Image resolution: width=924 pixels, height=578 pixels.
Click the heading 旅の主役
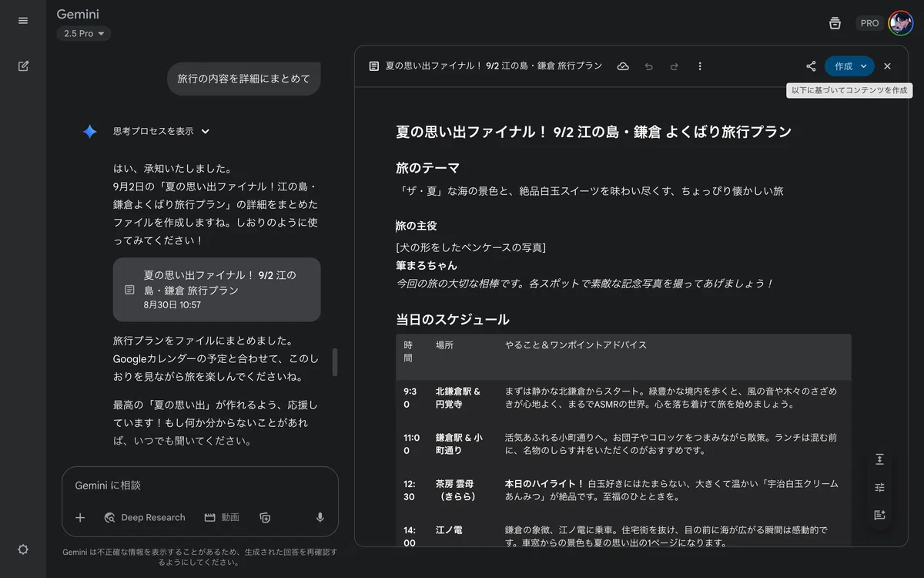click(417, 226)
